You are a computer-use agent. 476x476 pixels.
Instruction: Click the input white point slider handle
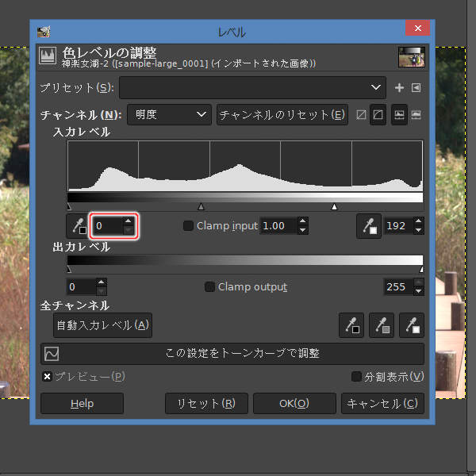(x=334, y=207)
